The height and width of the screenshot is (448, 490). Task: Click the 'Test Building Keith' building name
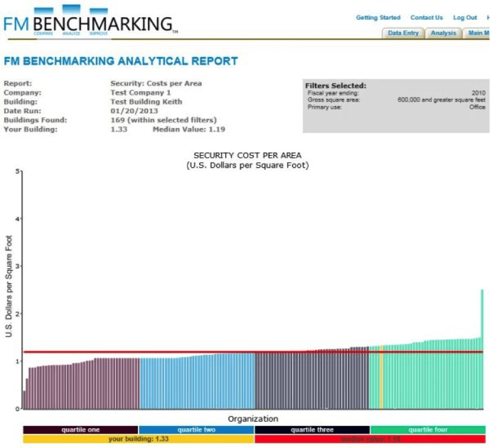point(146,102)
